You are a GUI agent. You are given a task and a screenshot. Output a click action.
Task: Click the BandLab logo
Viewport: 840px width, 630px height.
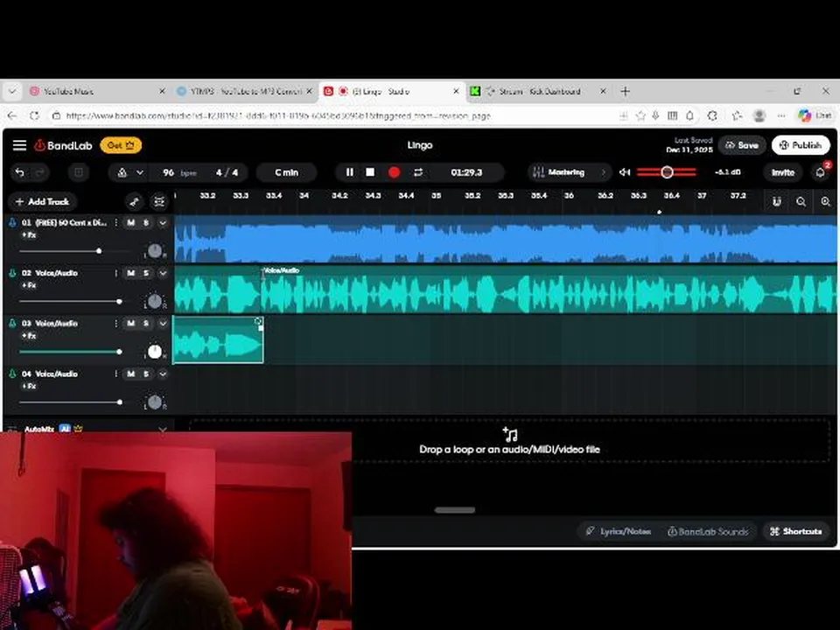pos(63,145)
